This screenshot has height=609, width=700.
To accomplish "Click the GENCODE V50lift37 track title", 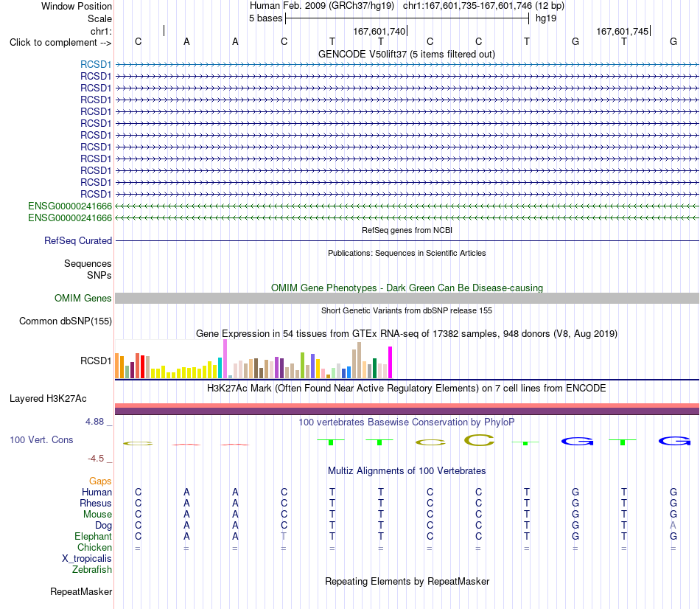I will click(x=407, y=54).
